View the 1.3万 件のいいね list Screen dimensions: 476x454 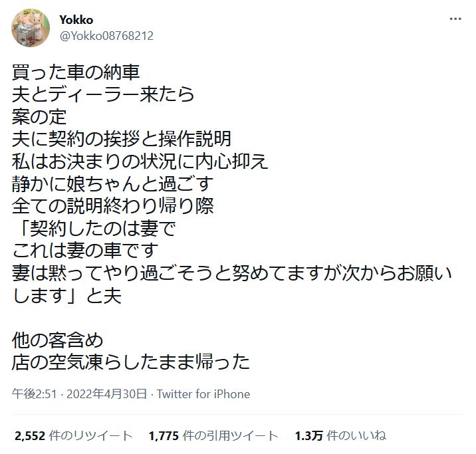tap(340, 436)
